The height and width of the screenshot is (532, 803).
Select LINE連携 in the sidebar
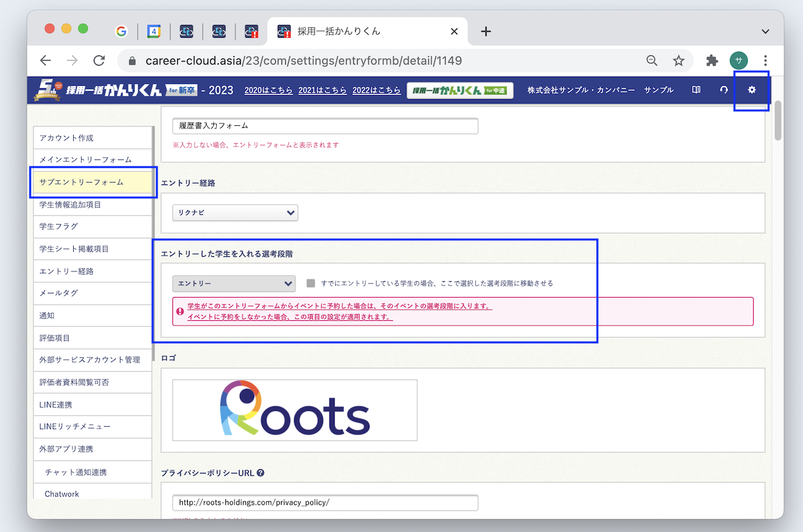coord(56,405)
